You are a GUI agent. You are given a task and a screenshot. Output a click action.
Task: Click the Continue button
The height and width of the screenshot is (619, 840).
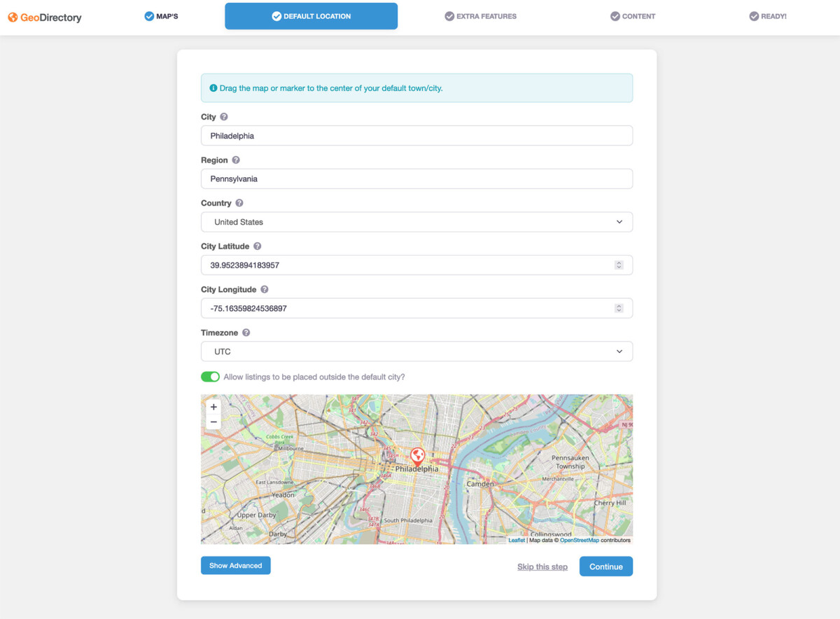[x=605, y=566]
